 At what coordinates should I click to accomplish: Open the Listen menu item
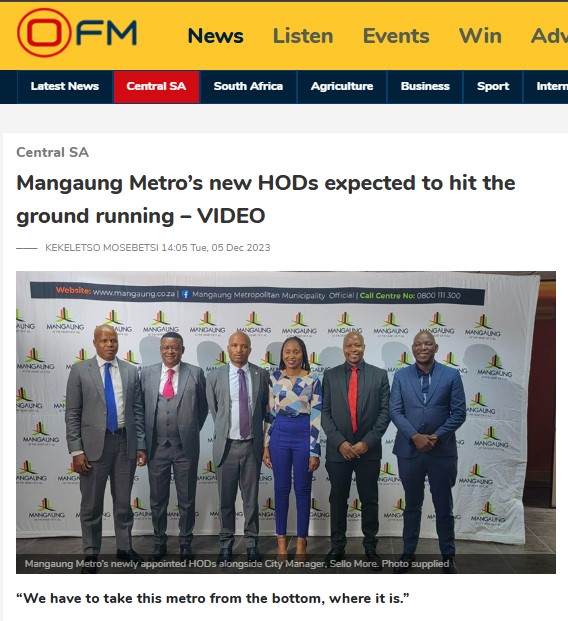(303, 36)
